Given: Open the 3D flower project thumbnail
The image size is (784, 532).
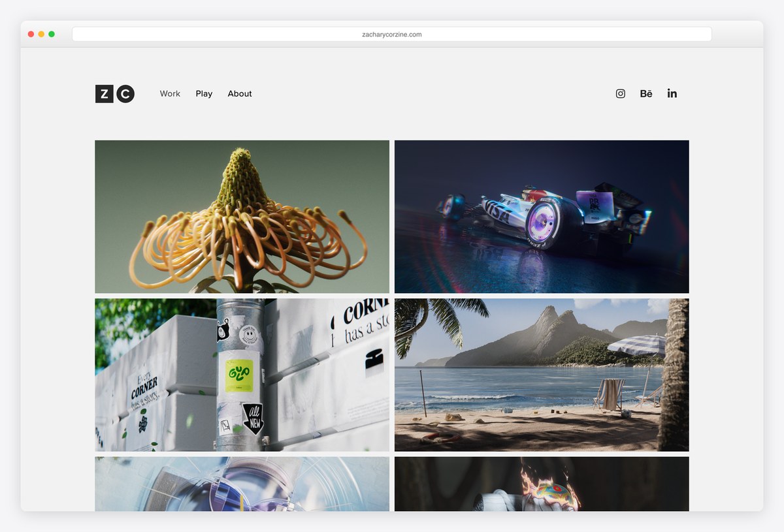Looking at the screenshot, I should (x=242, y=217).
